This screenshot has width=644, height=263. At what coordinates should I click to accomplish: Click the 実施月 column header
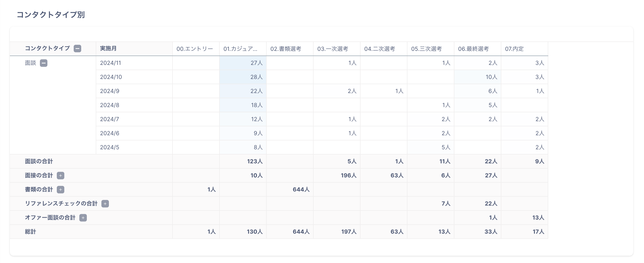click(108, 49)
